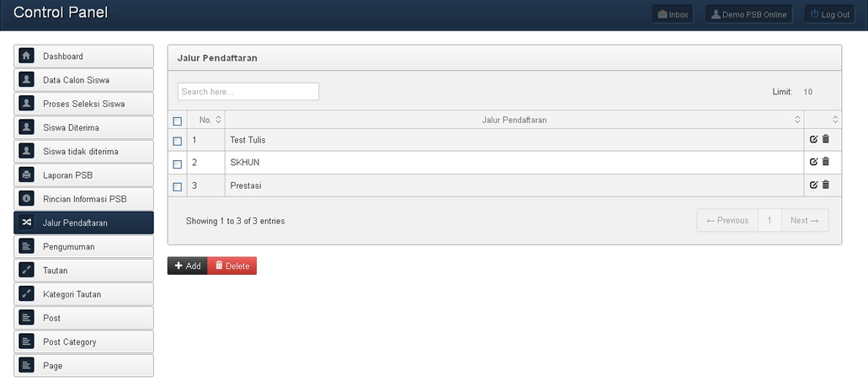Click the Siswa Diterima user icon
Image resolution: width=868 pixels, height=381 pixels.
tap(26, 127)
